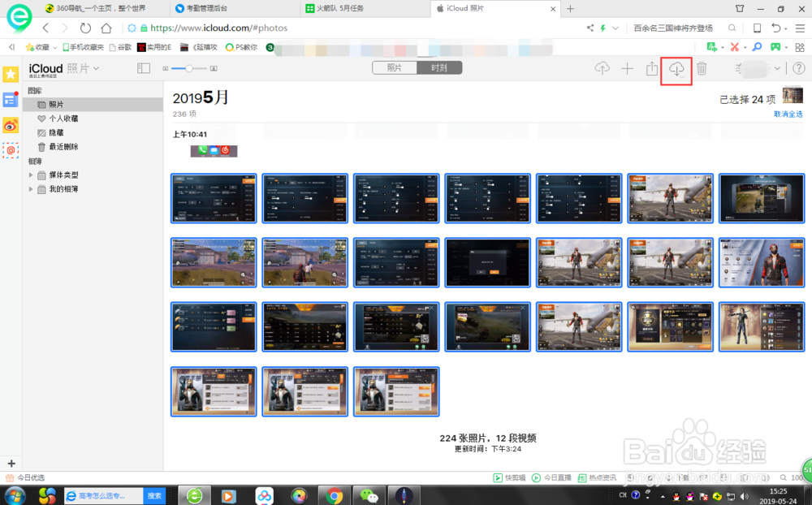This screenshot has width=812, height=505.
Task: Open WeChat from the taskbar
Action: pos(369,496)
